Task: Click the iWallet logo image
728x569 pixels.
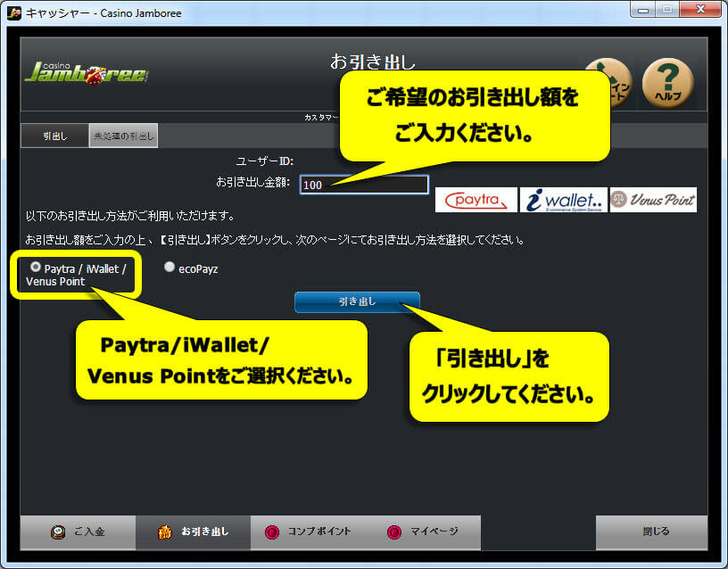Action: click(x=563, y=200)
